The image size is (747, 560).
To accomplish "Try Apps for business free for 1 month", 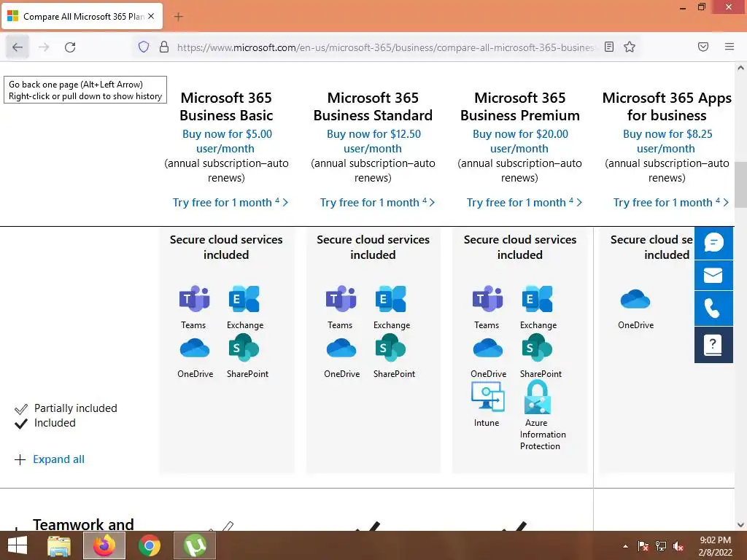I will [x=671, y=203].
